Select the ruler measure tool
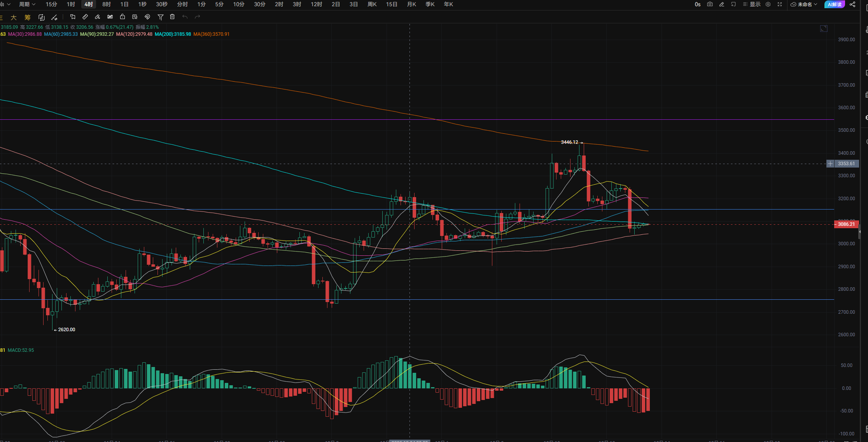 85,17
